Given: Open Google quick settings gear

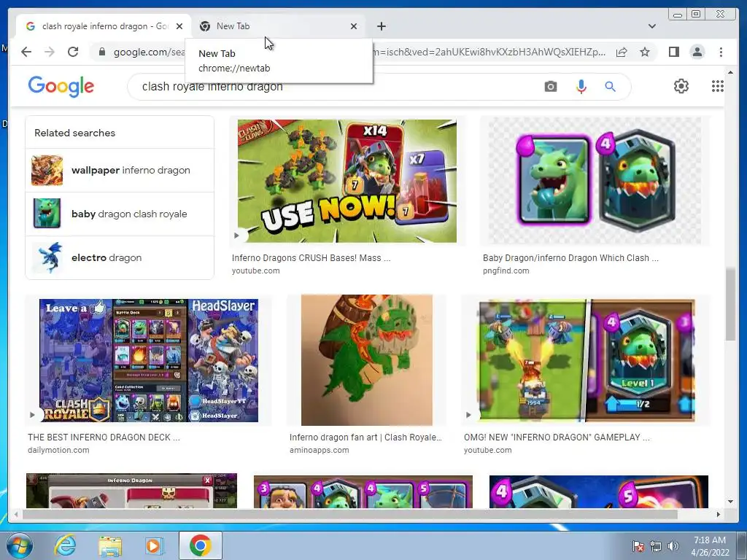Looking at the screenshot, I should [681, 86].
